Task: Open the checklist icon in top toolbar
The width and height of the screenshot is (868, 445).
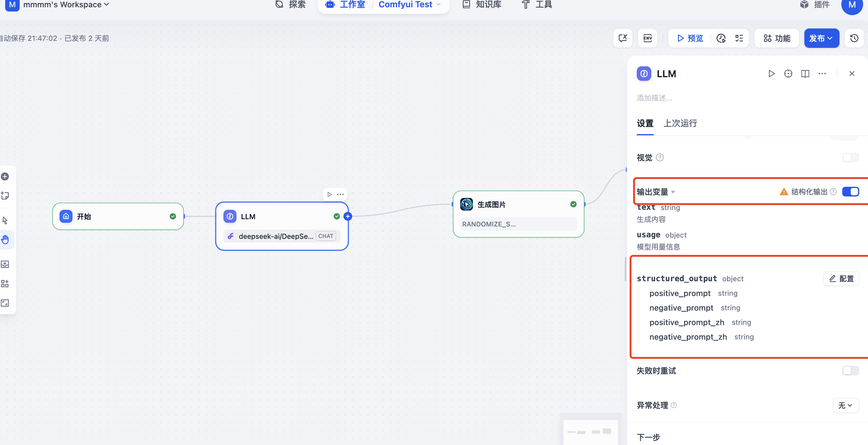Action: pos(739,38)
